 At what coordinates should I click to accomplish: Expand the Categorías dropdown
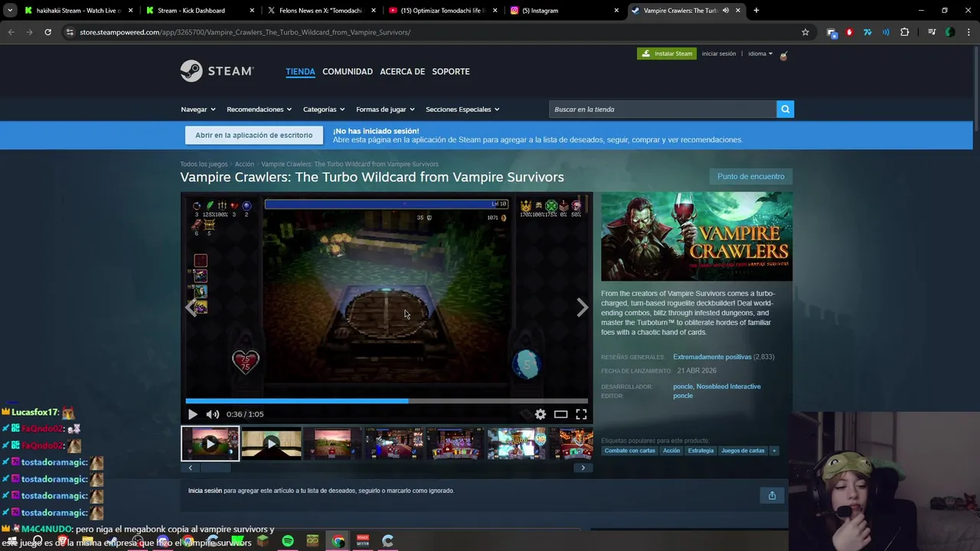pos(324,109)
